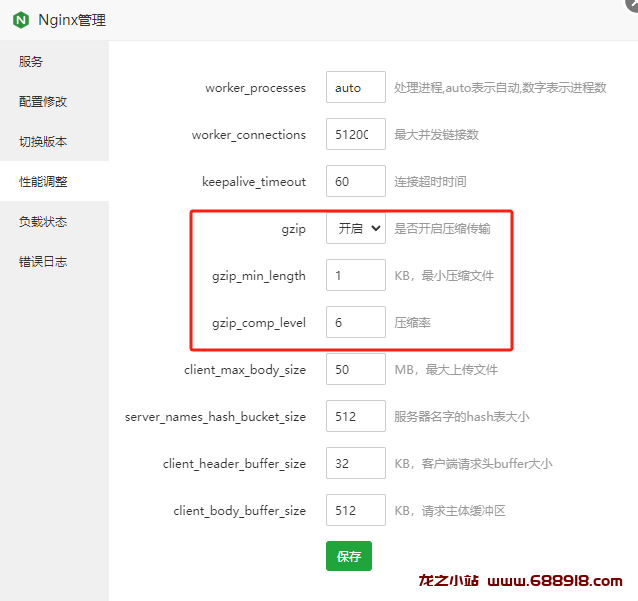Click the client_body_buffer_size input field
Viewport: 638px width, 601px height.
point(356,510)
